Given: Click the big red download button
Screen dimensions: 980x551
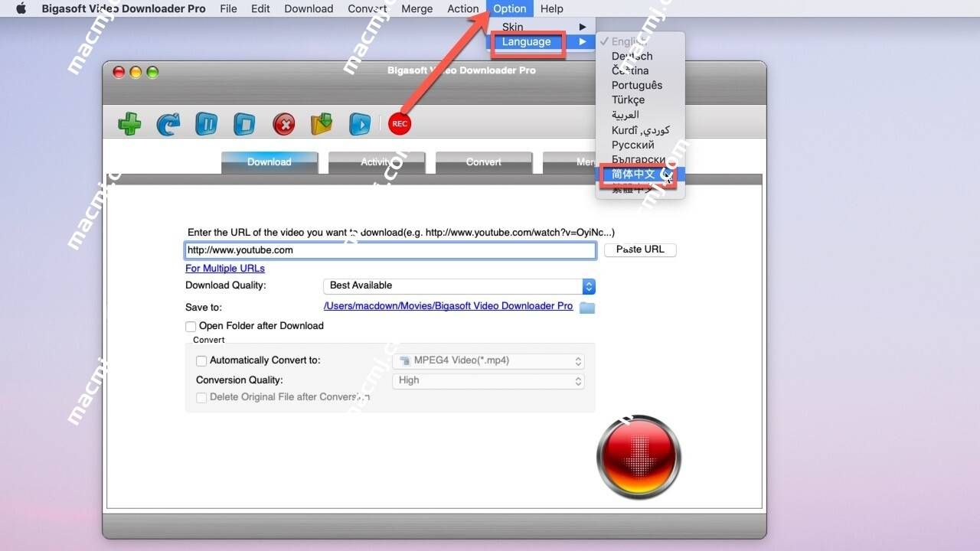Looking at the screenshot, I should pyautogui.click(x=639, y=457).
